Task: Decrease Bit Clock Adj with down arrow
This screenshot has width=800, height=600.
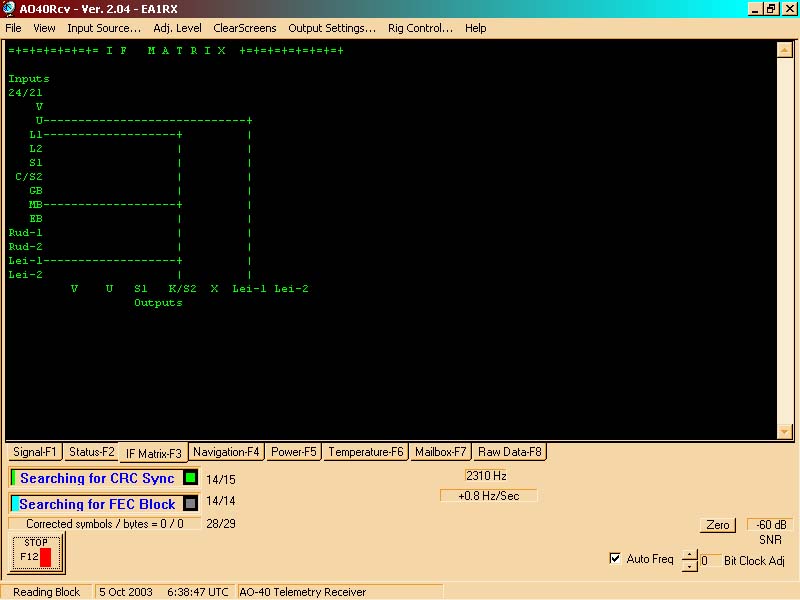Action: pyautogui.click(x=689, y=566)
